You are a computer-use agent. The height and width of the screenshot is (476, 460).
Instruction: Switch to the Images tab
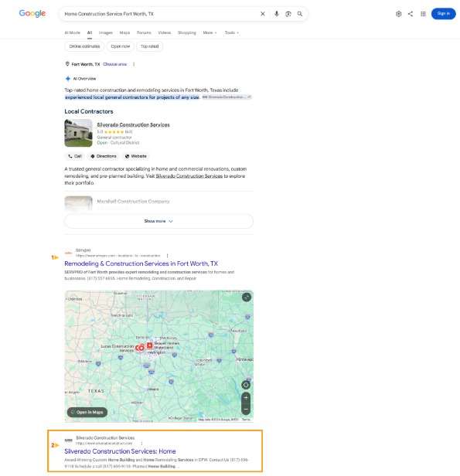pyautogui.click(x=106, y=32)
